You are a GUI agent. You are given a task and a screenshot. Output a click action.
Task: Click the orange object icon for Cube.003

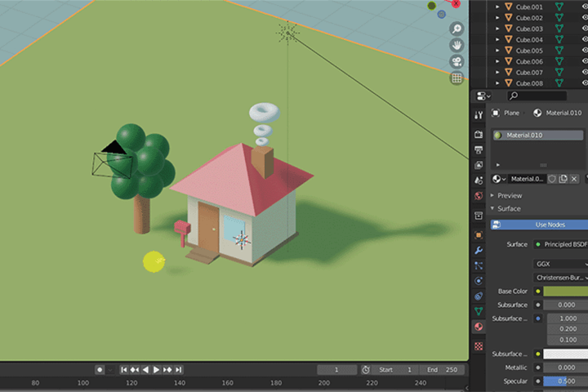coord(509,29)
